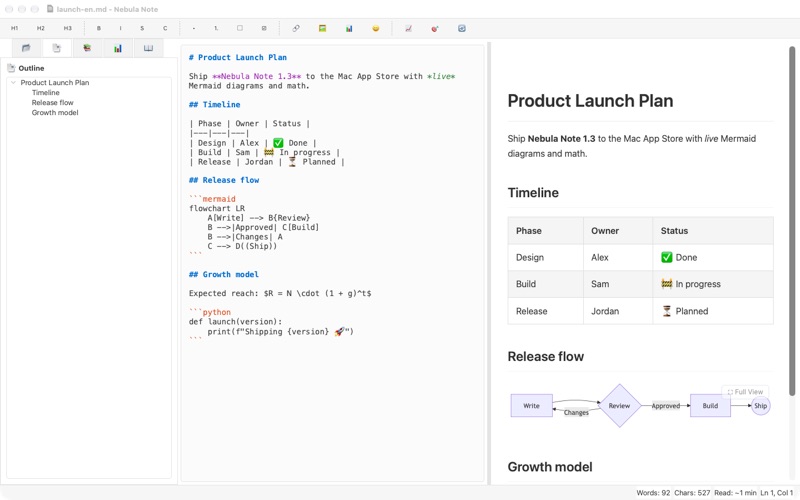Insert a bulleted list item
This screenshot has width=800, height=500.
(x=194, y=29)
